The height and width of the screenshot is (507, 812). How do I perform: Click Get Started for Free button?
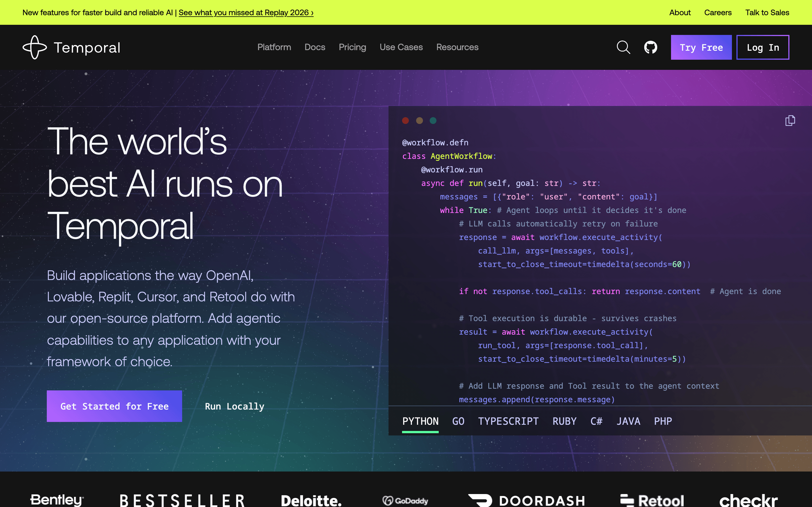point(114,406)
